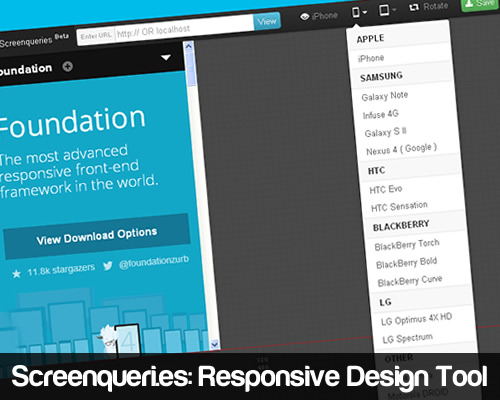The width and height of the screenshot is (500, 400).
Task: Click the Twitter bird icon
Action: [107, 266]
